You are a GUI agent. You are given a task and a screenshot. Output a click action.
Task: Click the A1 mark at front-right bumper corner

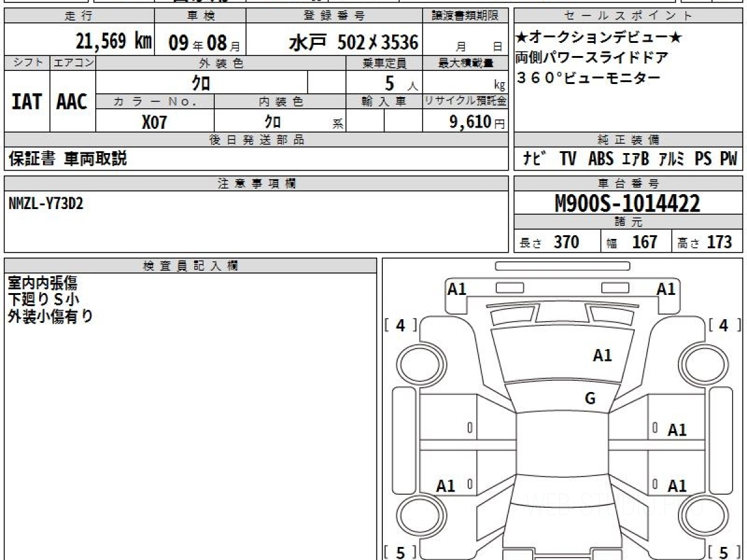pos(666,289)
